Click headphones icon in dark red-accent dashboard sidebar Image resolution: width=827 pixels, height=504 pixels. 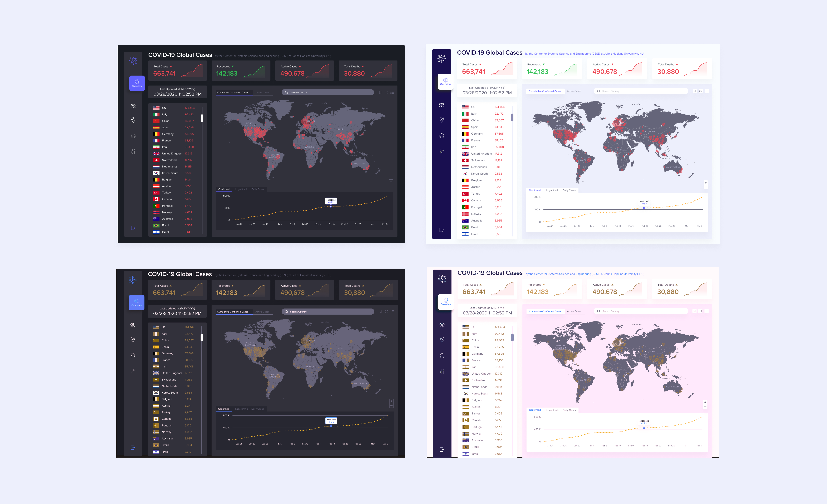[x=133, y=136]
